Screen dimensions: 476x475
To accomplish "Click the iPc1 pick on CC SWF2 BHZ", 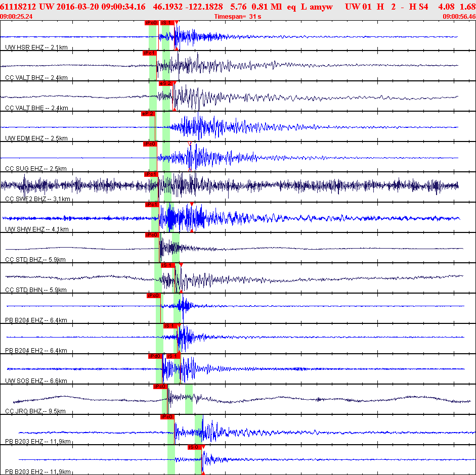I will coord(151,174).
